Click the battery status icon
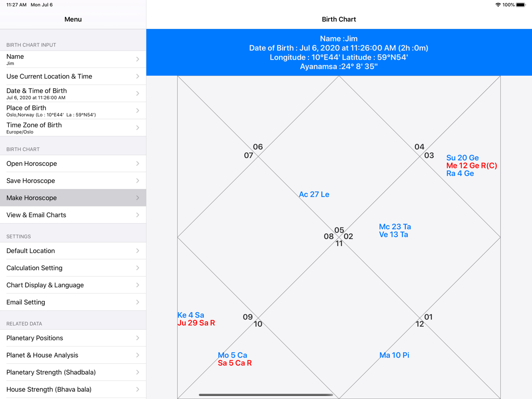The width and height of the screenshot is (532, 399). click(x=521, y=5)
